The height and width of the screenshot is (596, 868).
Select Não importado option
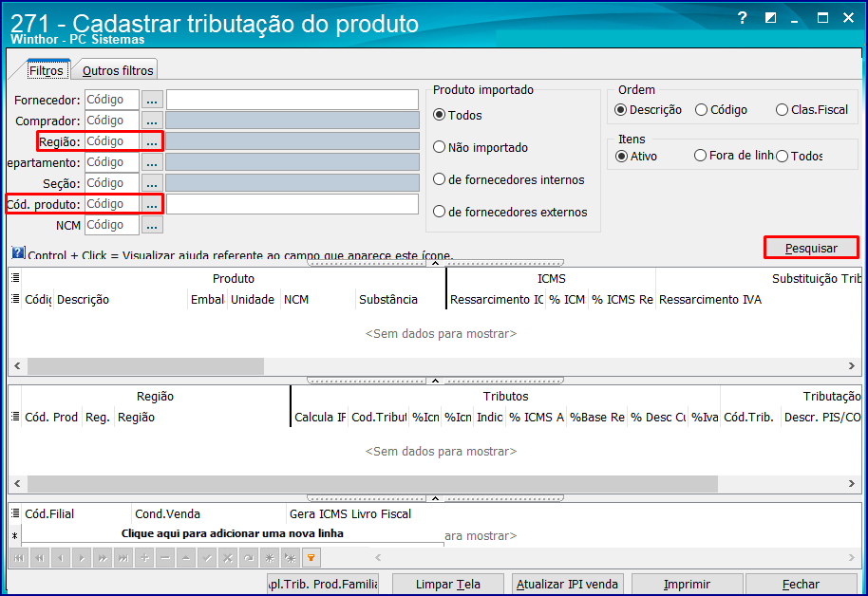click(481, 147)
